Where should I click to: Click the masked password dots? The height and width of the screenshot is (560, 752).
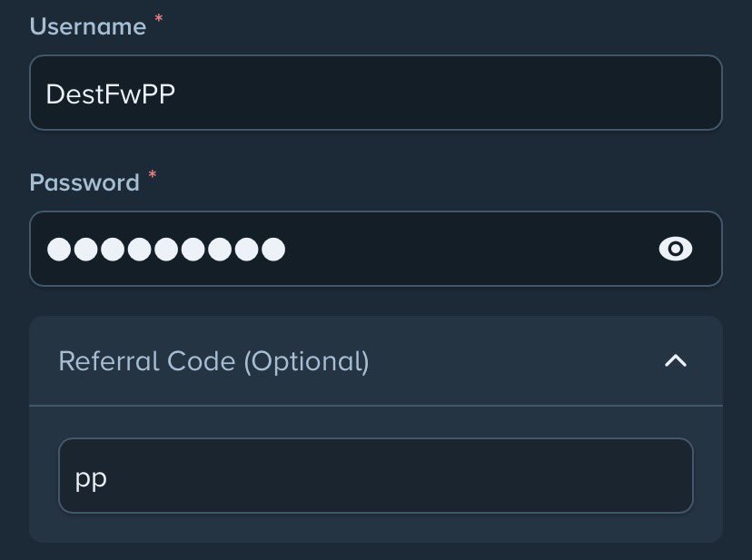point(166,250)
